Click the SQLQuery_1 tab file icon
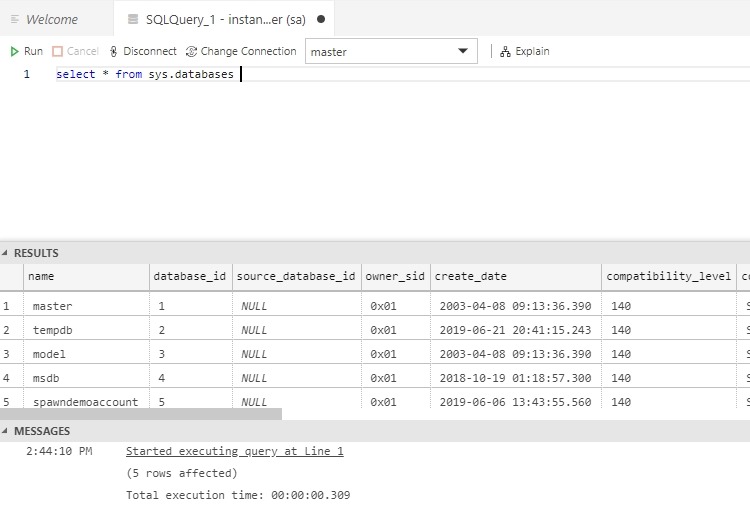Viewport: 750px width, 517px height. click(133, 19)
